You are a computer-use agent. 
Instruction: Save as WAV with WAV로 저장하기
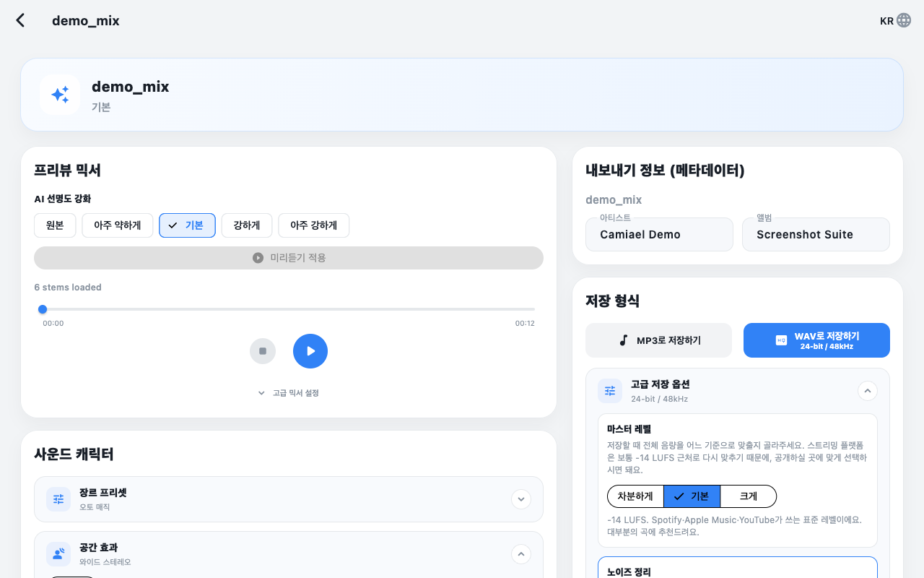[816, 340]
